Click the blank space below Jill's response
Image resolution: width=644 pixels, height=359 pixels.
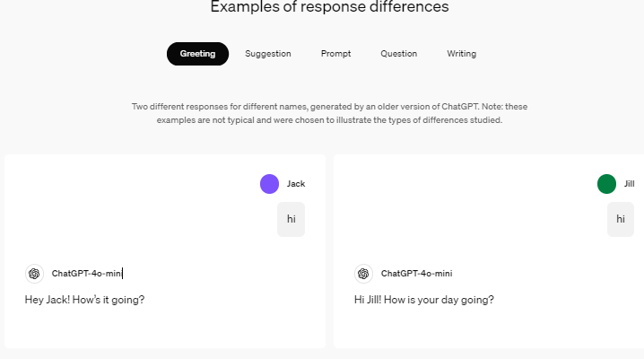(x=489, y=329)
